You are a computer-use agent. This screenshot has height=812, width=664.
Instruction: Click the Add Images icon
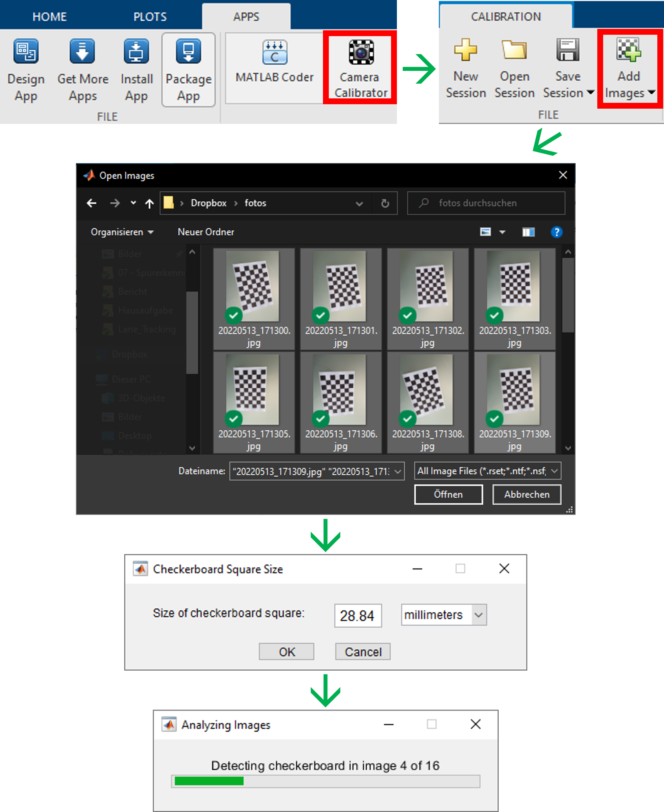[628, 50]
